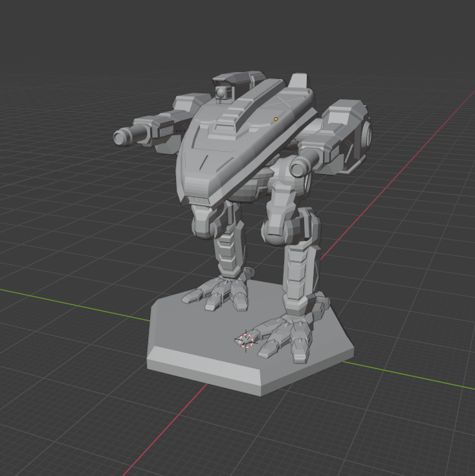Click the mech's right arm cannon barrel

tap(305, 162)
